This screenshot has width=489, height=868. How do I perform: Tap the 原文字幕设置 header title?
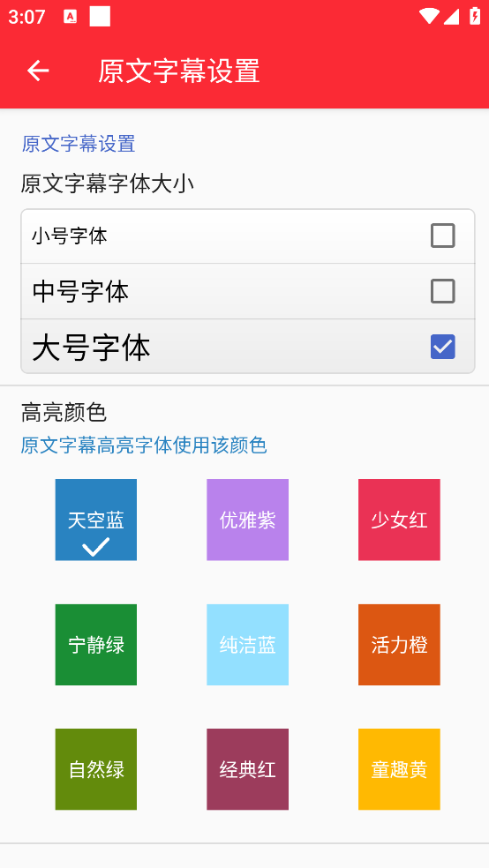(179, 71)
